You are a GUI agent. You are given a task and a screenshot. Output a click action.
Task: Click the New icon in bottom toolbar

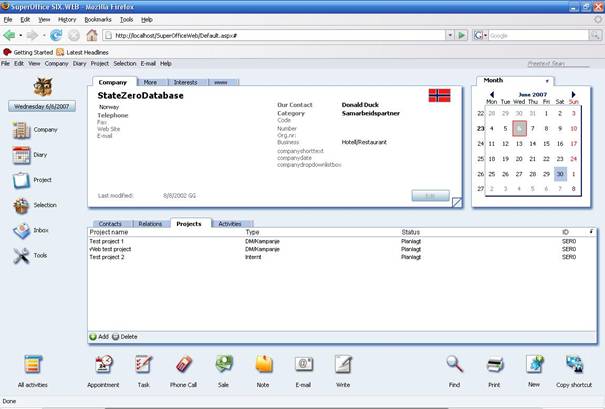tap(534, 364)
